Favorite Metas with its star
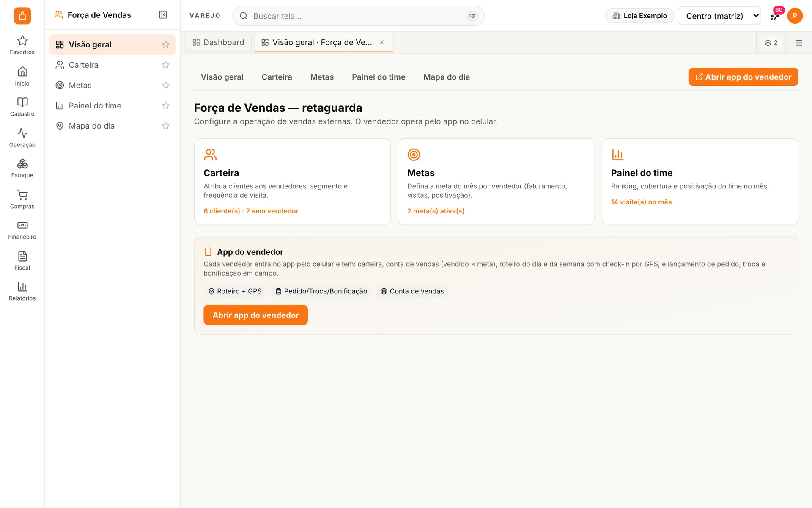 pyautogui.click(x=166, y=85)
